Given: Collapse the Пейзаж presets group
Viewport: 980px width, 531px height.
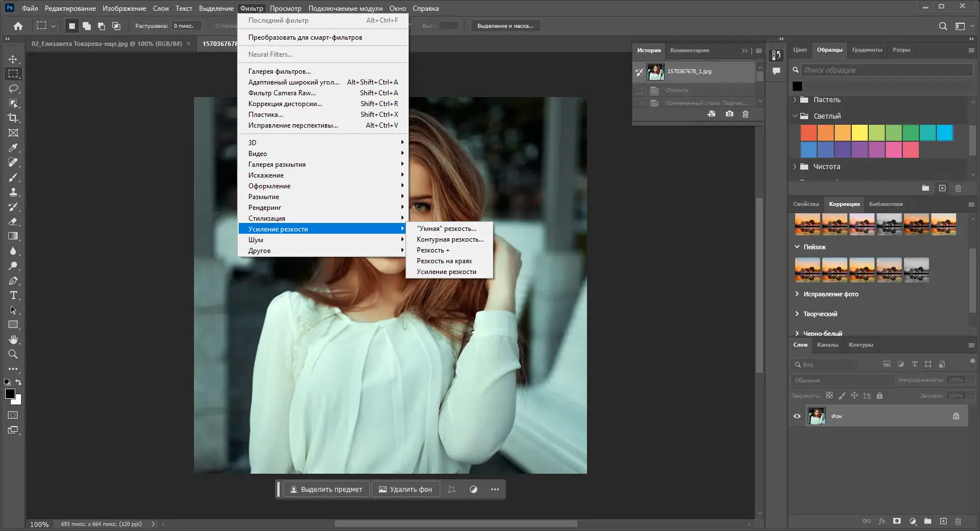Looking at the screenshot, I should [x=797, y=247].
